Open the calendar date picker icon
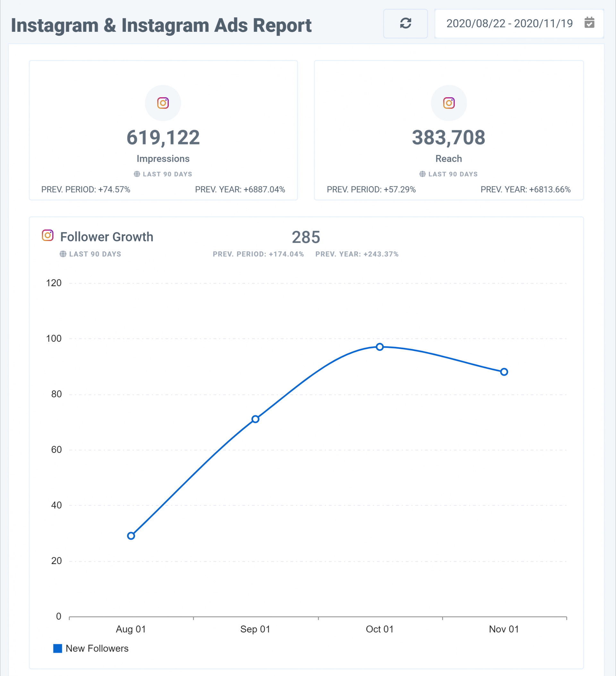Screen dimensions: 616x676 coord(589,23)
